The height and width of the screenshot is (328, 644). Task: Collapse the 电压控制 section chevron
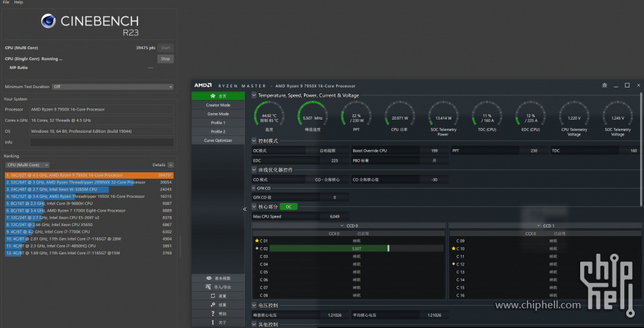254,306
